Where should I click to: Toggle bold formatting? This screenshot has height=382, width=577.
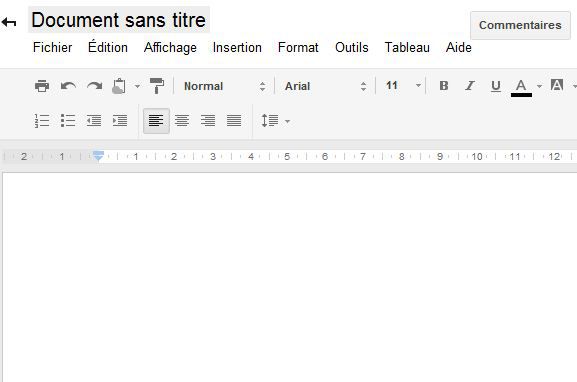point(444,86)
